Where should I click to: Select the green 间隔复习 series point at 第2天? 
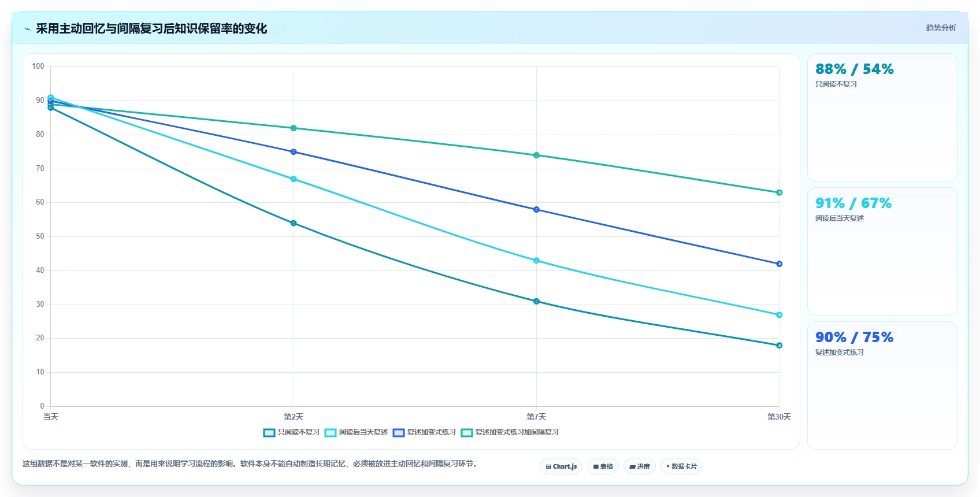(x=294, y=128)
